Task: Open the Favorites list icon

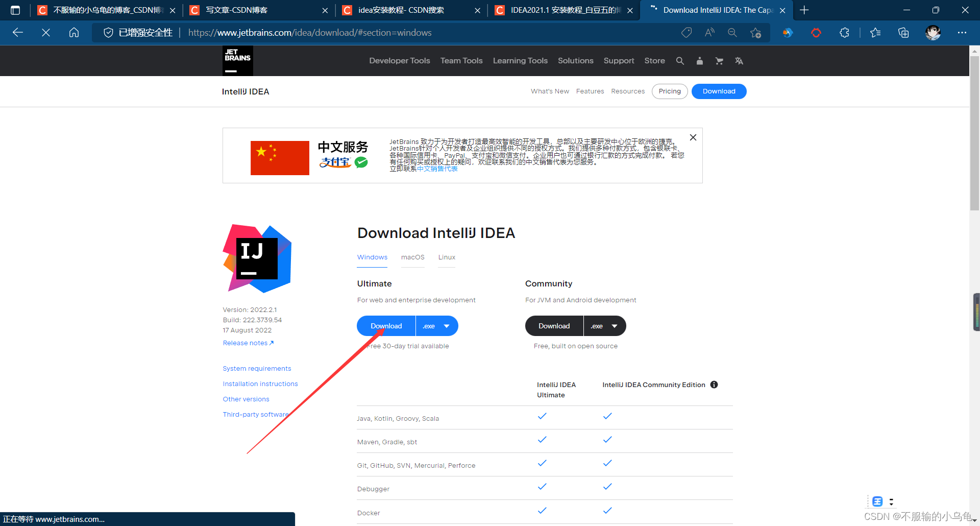Action: pyautogui.click(x=875, y=33)
